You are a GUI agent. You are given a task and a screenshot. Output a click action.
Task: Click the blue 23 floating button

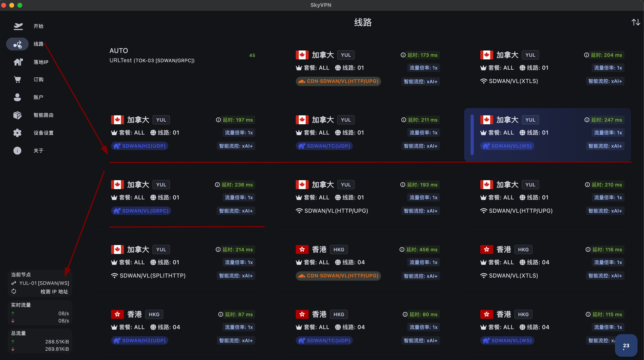pos(626,345)
